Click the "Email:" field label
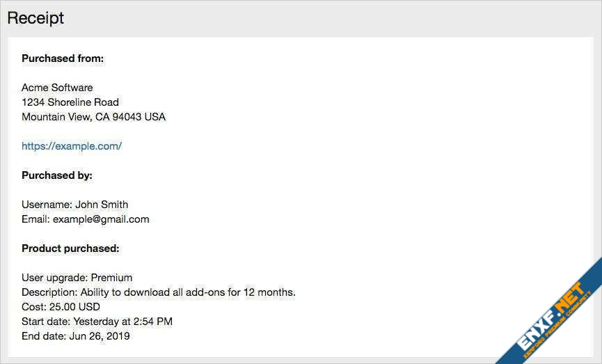Viewport: 602px width, 364px height. pos(35,219)
